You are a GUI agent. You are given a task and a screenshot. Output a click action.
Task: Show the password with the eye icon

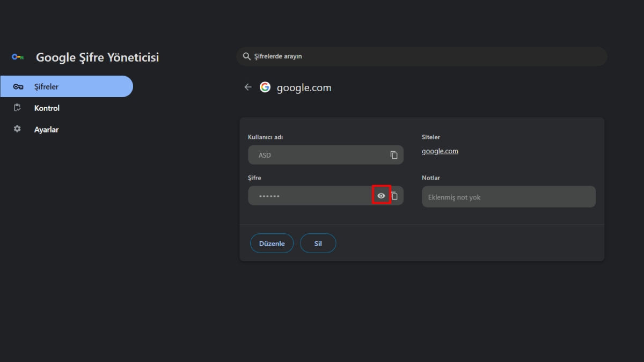pos(381,196)
